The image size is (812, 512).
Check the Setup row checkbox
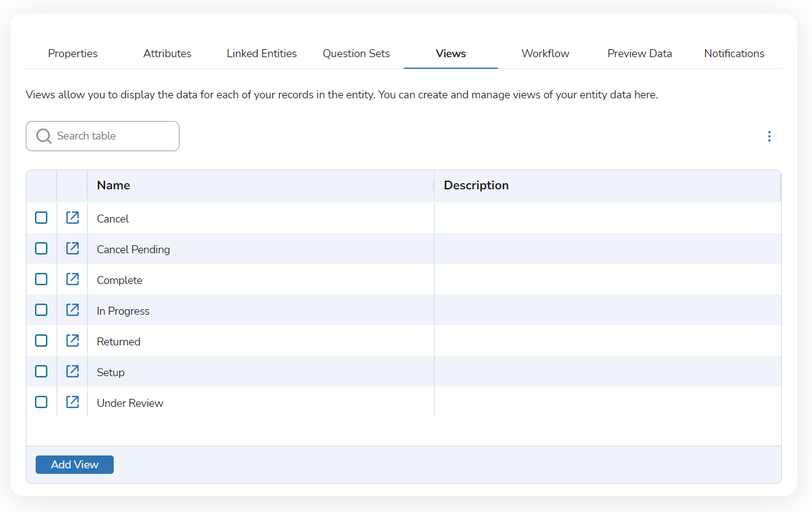[41, 371]
